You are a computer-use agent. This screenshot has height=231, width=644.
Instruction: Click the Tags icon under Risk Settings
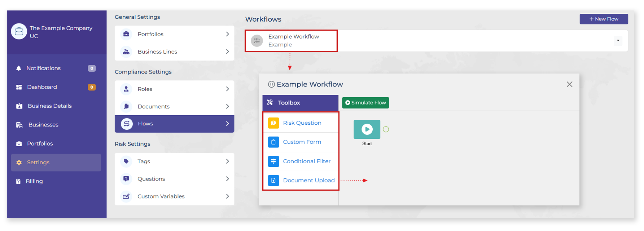click(x=126, y=161)
